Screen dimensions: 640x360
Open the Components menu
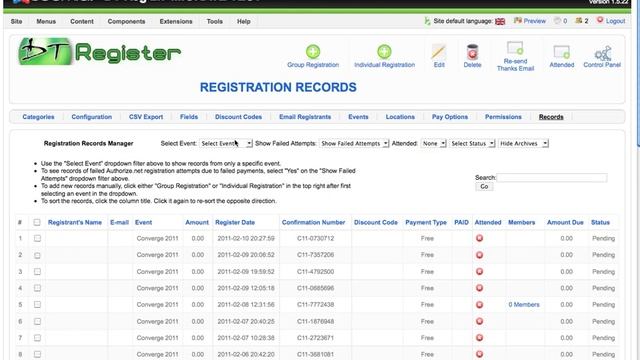tap(126, 22)
